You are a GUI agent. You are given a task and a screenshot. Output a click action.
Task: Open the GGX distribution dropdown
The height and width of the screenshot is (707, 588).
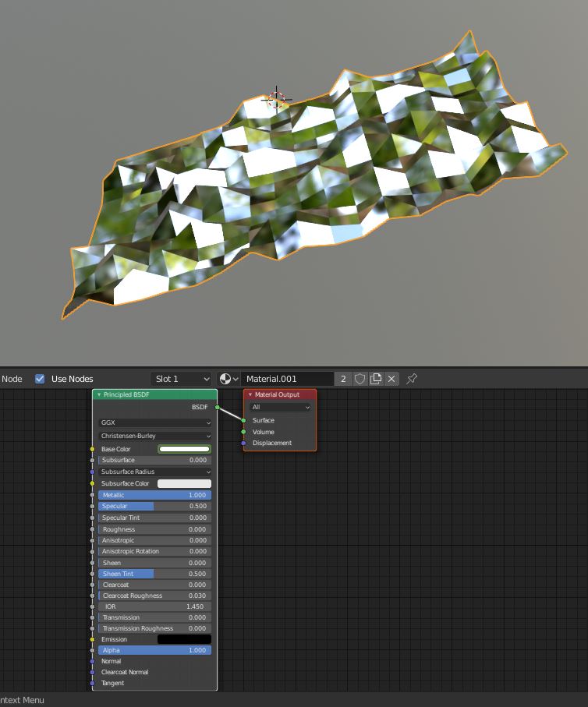154,423
